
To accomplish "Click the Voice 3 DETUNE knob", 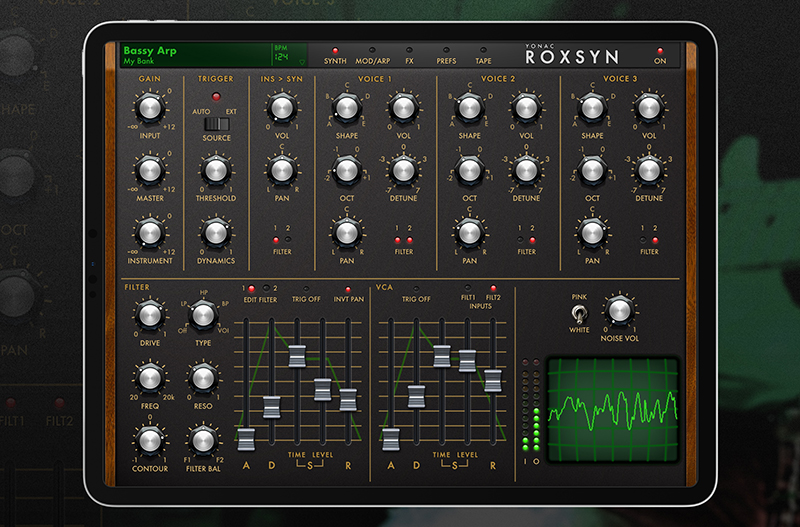I will tap(649, 171).
